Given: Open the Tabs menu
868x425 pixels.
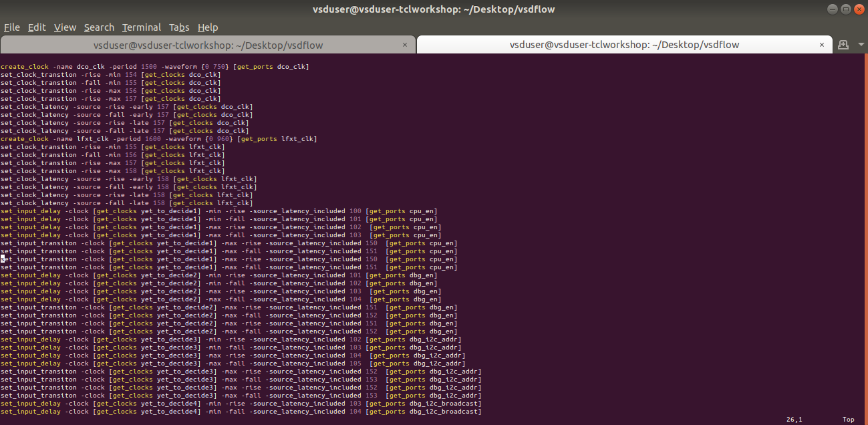Looking at the screenshot, I should pyautogui.click(x=178, y=27).
